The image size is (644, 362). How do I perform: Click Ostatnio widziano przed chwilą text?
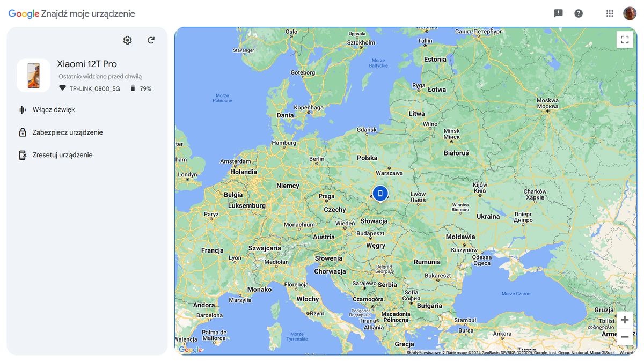point(100,77)
